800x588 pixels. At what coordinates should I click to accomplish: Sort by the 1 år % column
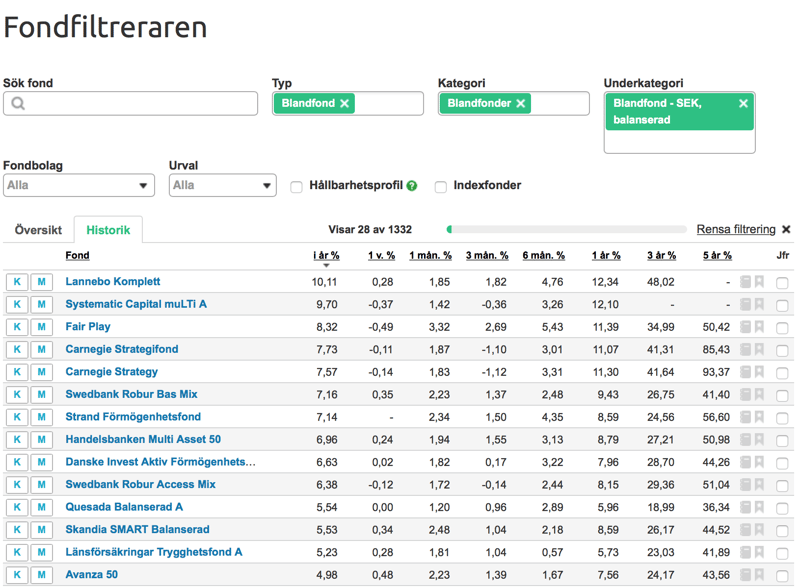tap(606, 255)
